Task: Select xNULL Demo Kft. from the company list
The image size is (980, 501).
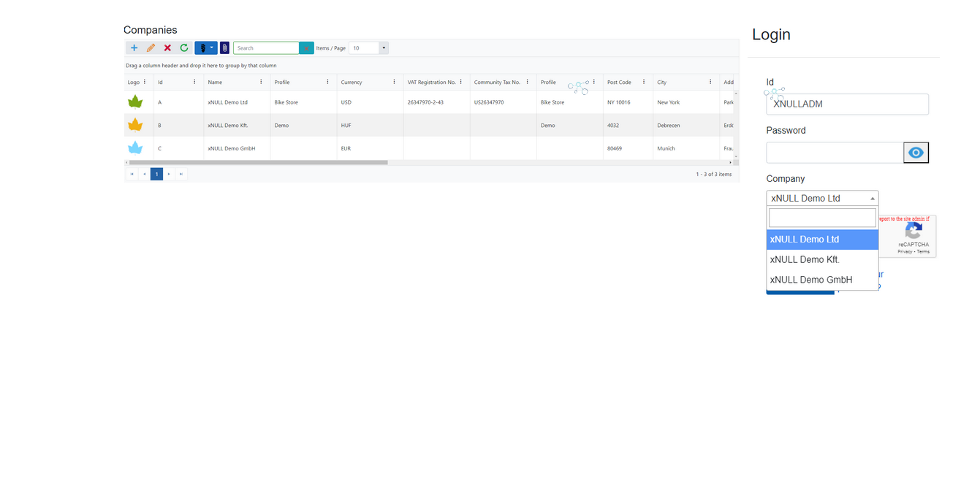Action: click(x=805, y=259)
